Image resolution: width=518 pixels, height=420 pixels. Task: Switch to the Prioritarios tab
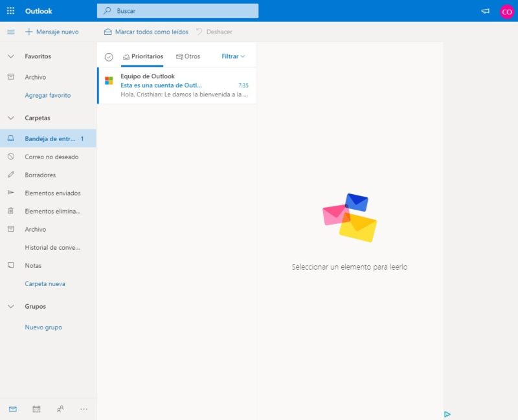click(142, 56)
